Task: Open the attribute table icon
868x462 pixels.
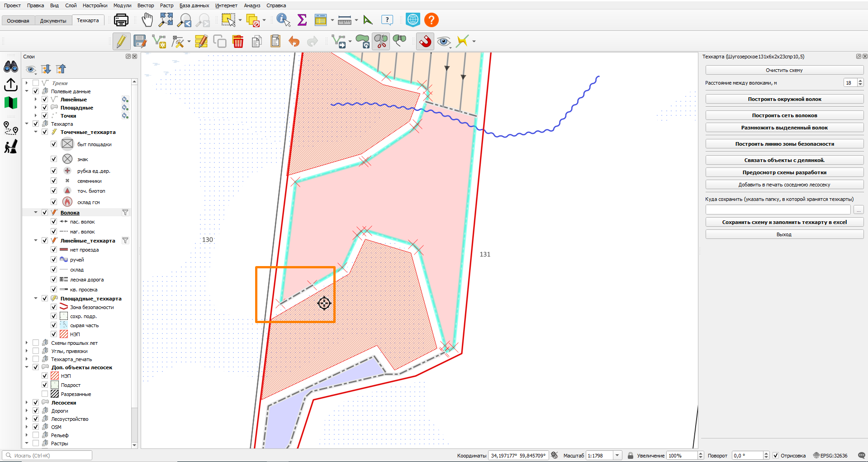Action: tap(321, 20)
